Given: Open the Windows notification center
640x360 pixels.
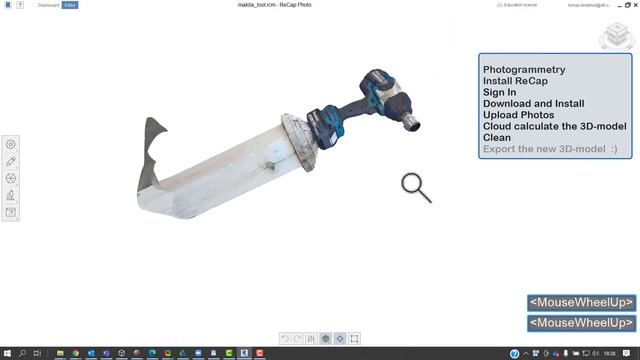Looking at the screenshot, I should pos(627,353).
